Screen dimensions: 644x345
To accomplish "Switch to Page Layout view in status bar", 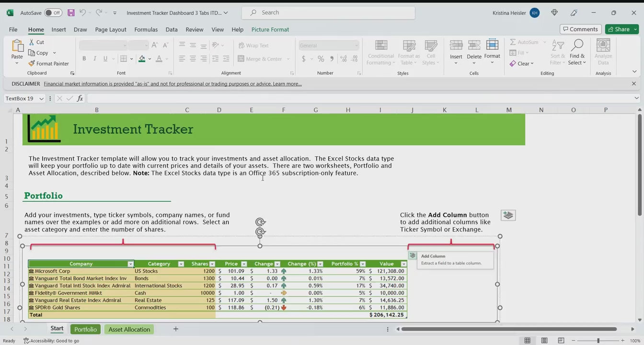I will tap(544, 341).
